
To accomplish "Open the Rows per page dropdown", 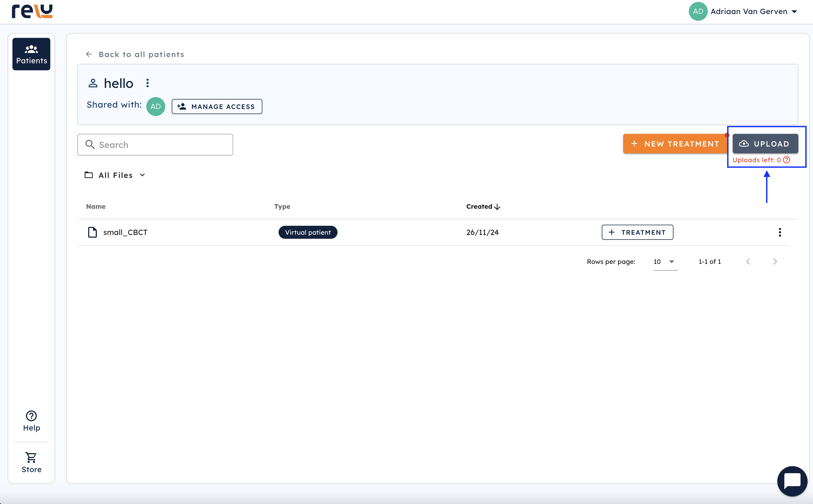I will click(665, 261).
